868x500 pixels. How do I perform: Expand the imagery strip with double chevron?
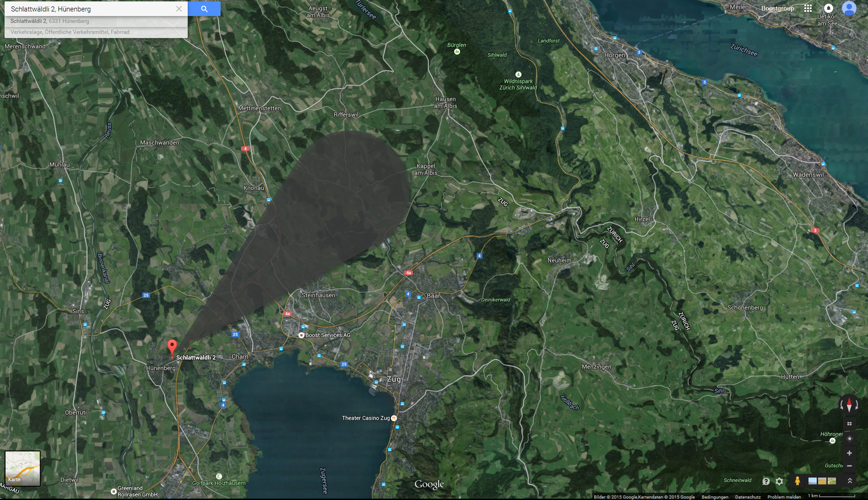849,481
